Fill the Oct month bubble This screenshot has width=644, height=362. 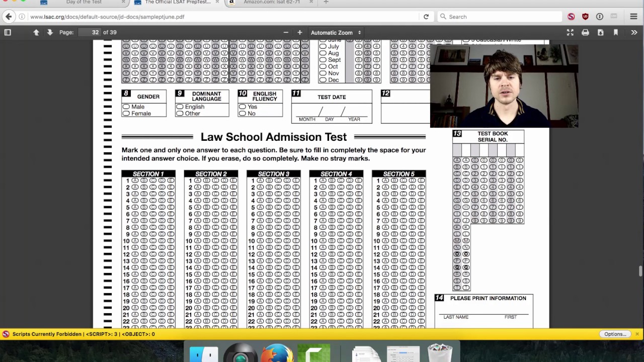coord(323,66)
